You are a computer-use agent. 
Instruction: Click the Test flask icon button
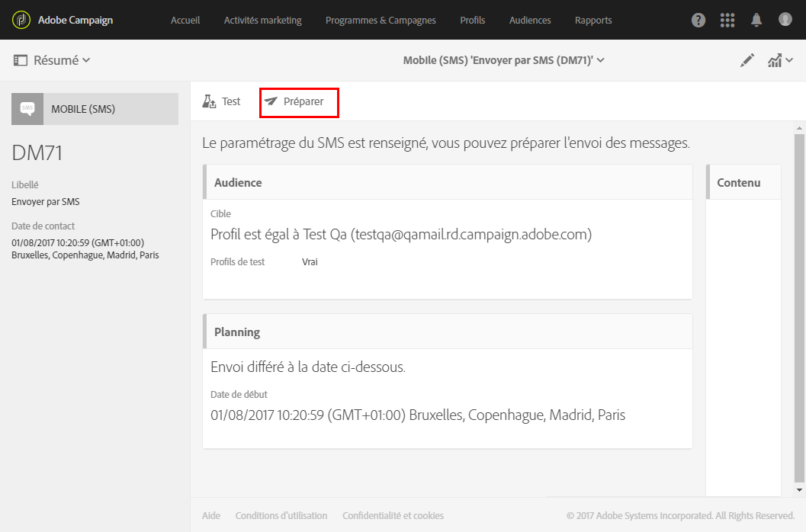[x=221, y=101]
